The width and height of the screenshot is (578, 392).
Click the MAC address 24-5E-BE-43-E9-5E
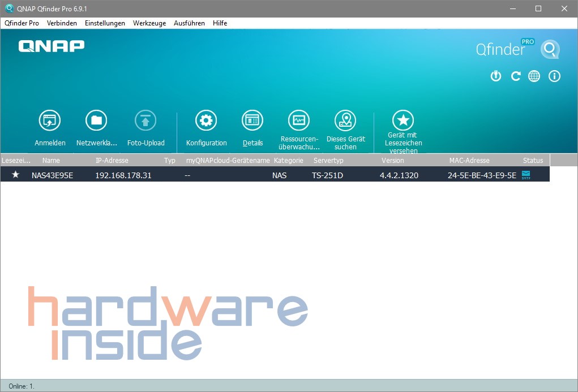click(x=482, y=176)
